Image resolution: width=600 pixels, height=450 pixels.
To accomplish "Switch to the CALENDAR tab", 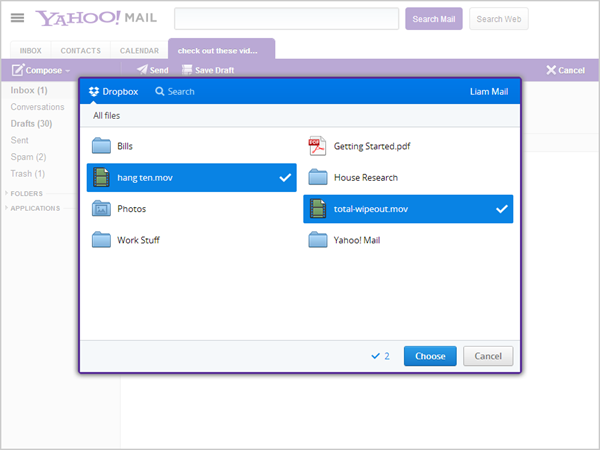I will (x=139, y=50).
